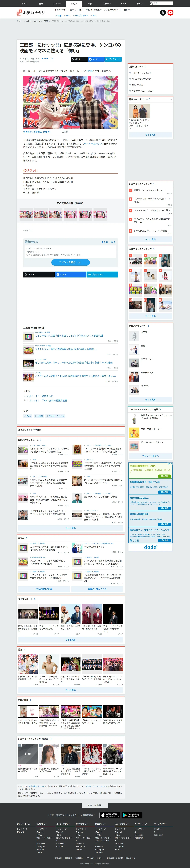Click さらに過去の記事 button

coord(44,589)
